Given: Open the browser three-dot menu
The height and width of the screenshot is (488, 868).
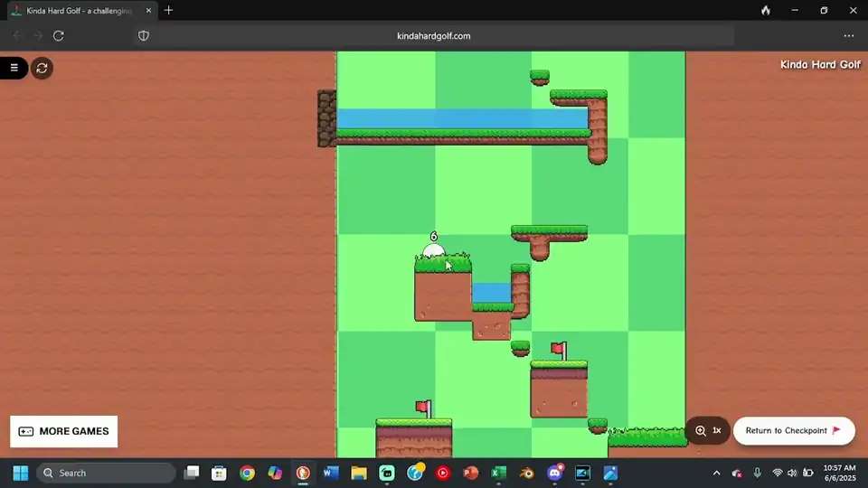Looking at the screenshot, I should [848, 36].
